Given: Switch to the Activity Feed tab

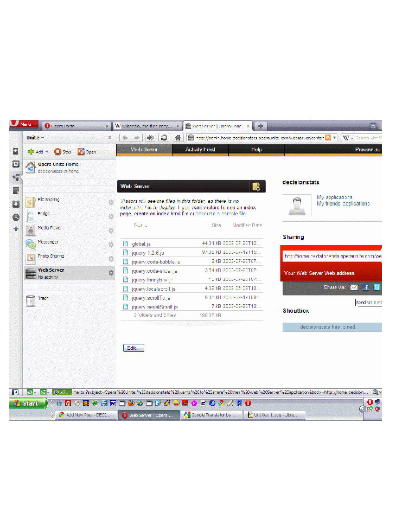Looking at the screenshot, I should pyautogui.click(x=200, y=150).
